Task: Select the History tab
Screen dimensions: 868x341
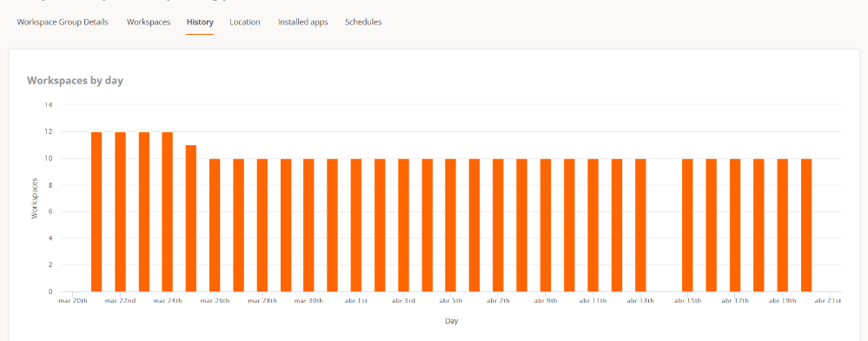Action: [200, 22]
